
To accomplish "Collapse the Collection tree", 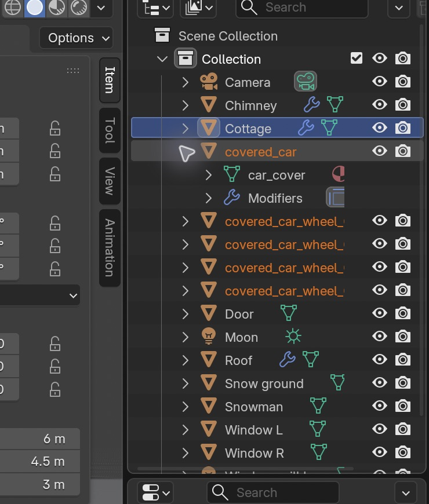I will 162,59.
